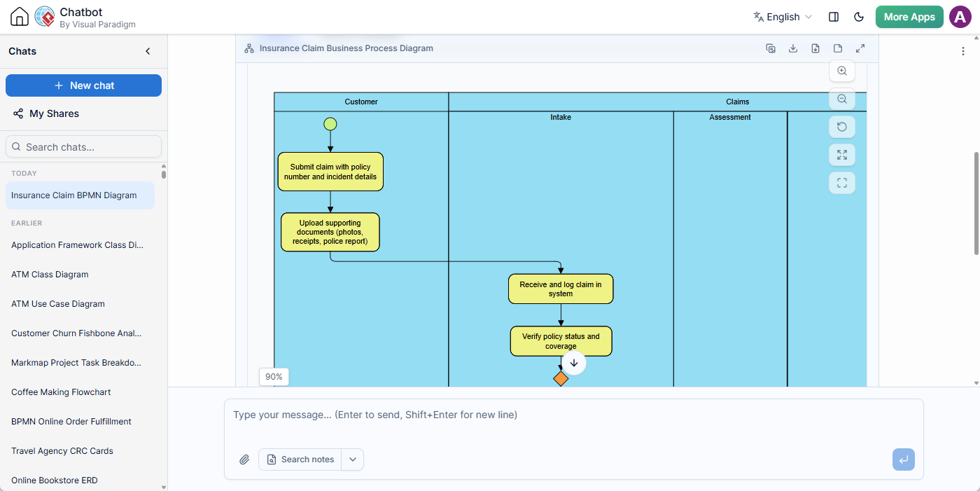This screenshot has width=980, height=491.
Task: Open the English language dropdown
Action: (783, 17)
